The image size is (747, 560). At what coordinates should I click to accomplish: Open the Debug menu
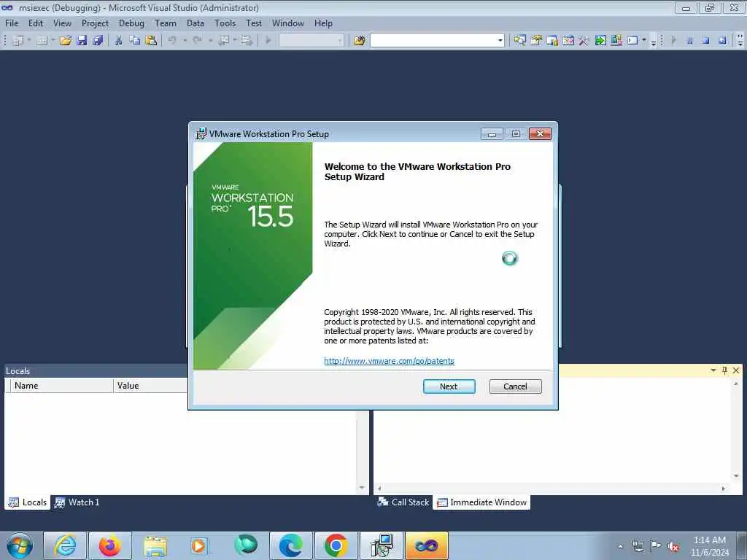(131, 23)
